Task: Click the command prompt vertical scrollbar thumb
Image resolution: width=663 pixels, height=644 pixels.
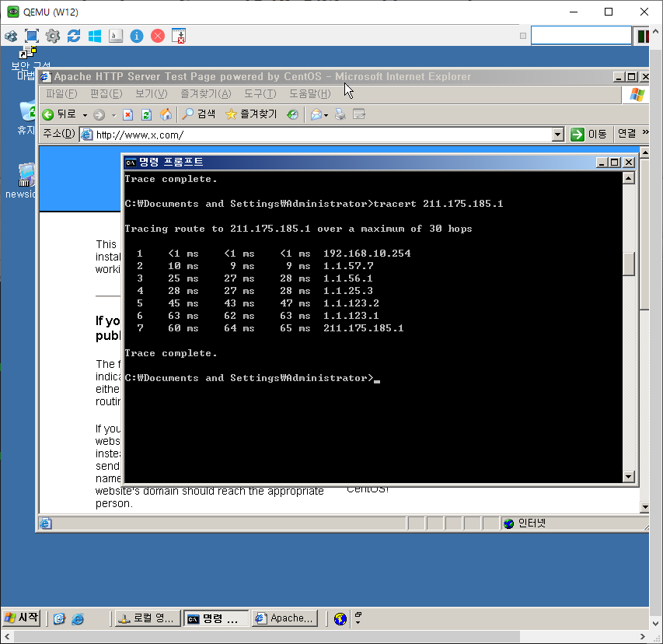Action: pos(629,264)
